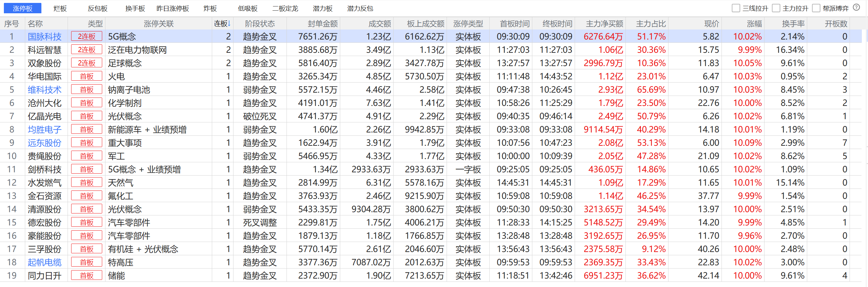The height and width of the screenshot is (287, 868).
Task: Sort by 首板时间 column header
Action: click(515, 24)
